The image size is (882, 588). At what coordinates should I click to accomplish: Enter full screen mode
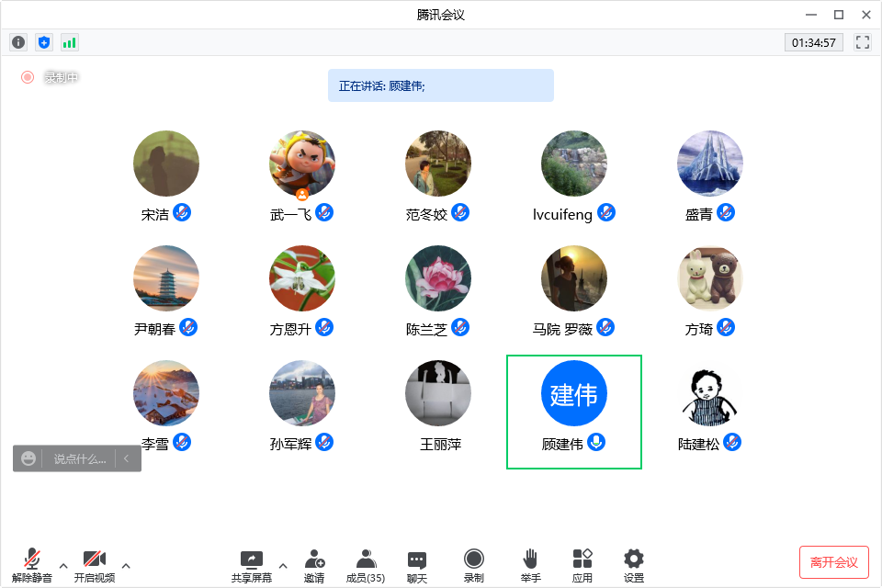click(x=862, y=42)
